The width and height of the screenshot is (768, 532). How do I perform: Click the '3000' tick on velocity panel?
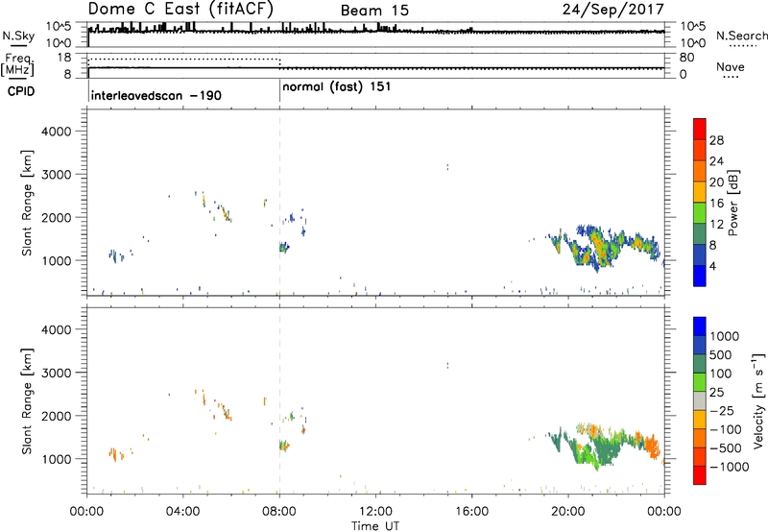coord(57,373)
